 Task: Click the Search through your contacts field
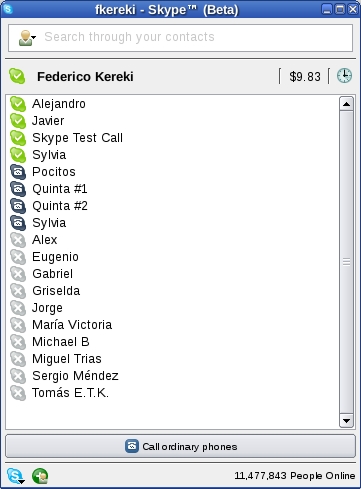point(180,38)
